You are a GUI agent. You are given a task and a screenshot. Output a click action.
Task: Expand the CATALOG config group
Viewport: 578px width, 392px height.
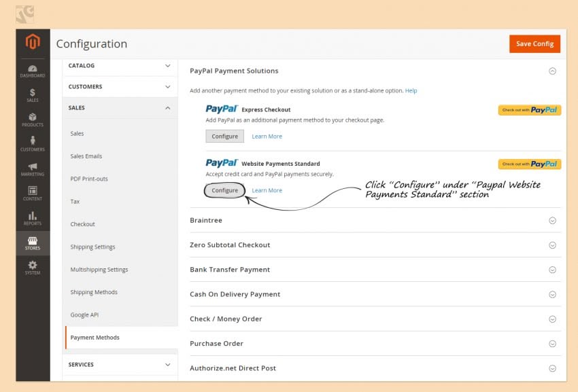point(120,66)
